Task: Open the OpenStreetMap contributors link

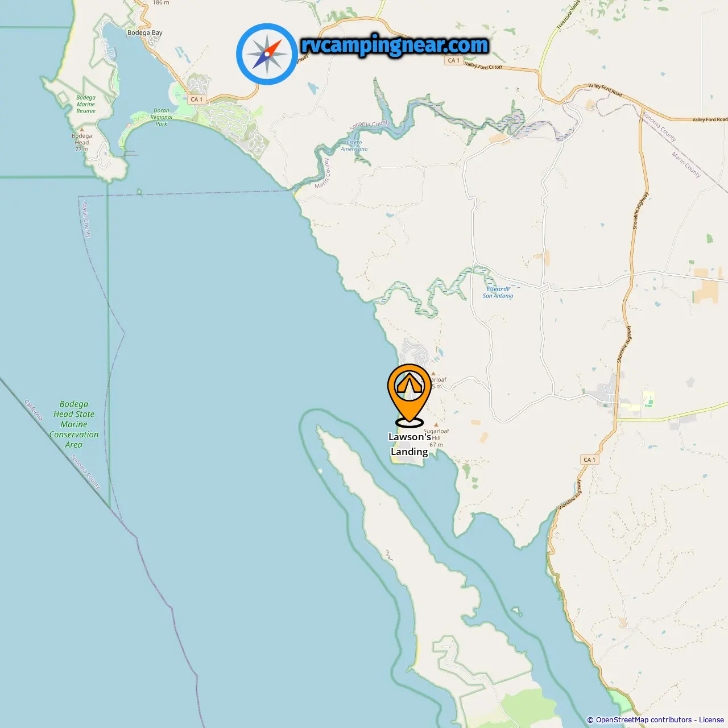Action: pos(644,720)
